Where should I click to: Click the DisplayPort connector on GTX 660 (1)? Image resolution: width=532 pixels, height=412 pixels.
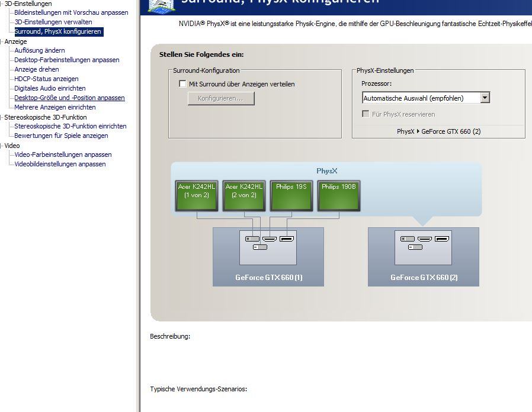tap(287, 239)
